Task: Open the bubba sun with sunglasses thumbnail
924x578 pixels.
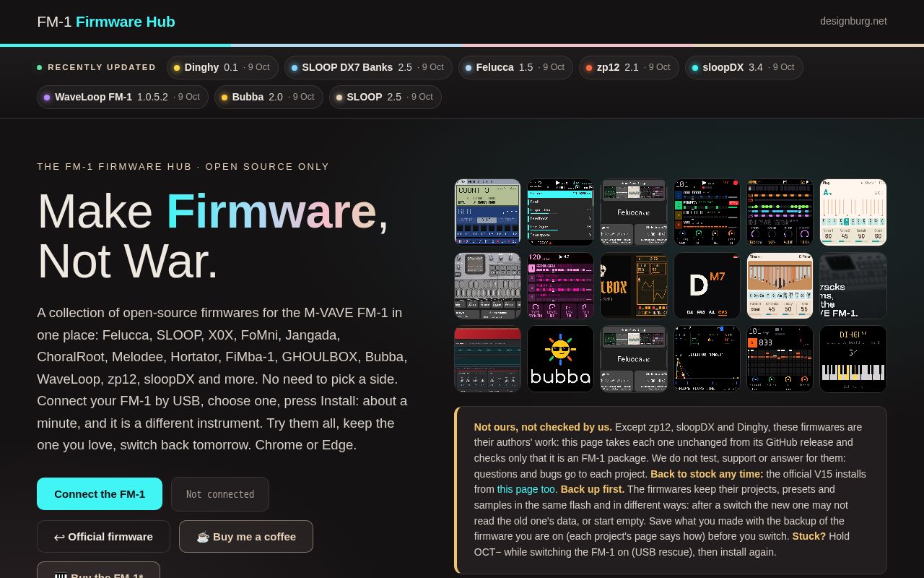Action: coord(560,359)
